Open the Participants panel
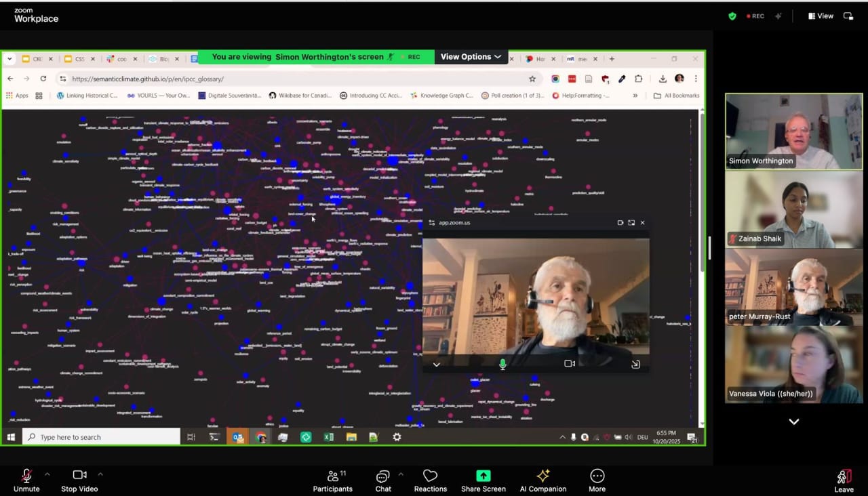 coord(332,480)
